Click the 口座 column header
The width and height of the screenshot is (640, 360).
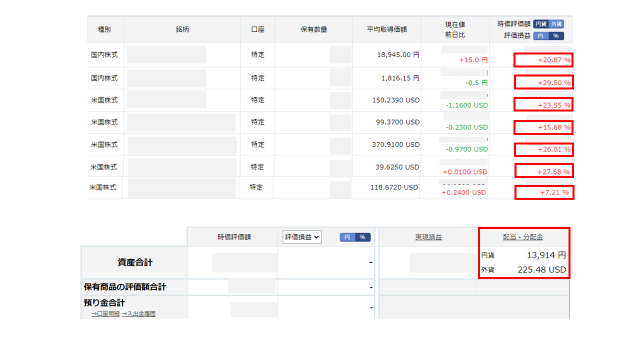(258, 29)
